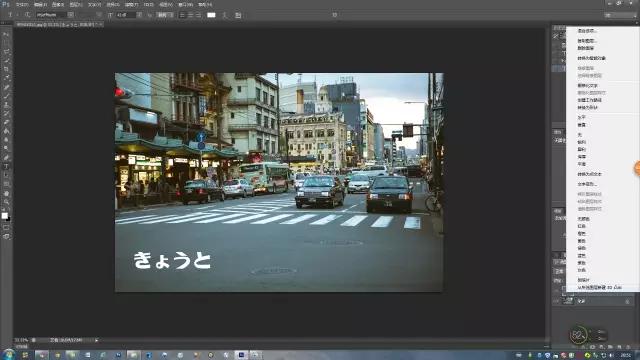Select the Hand tool

click(6, 193)
